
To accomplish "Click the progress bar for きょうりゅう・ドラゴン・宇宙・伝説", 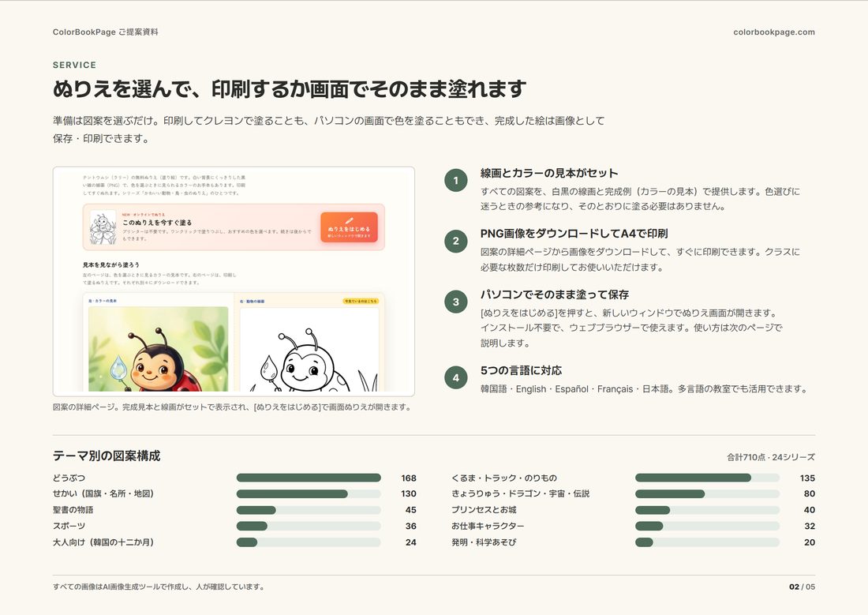I will click(x=707, y=493).
